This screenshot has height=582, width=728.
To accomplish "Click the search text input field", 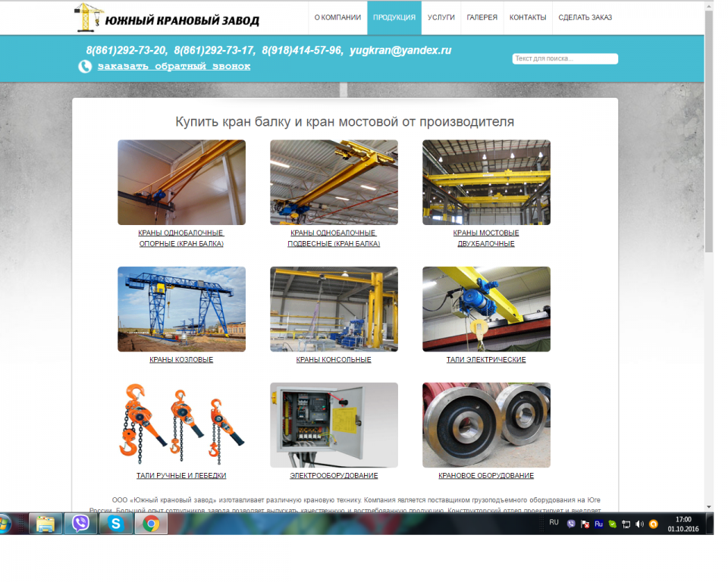I will 565,59.
